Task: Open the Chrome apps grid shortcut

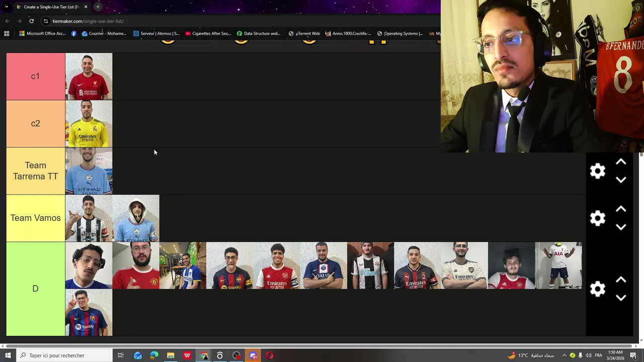Action: coord(7,34)
